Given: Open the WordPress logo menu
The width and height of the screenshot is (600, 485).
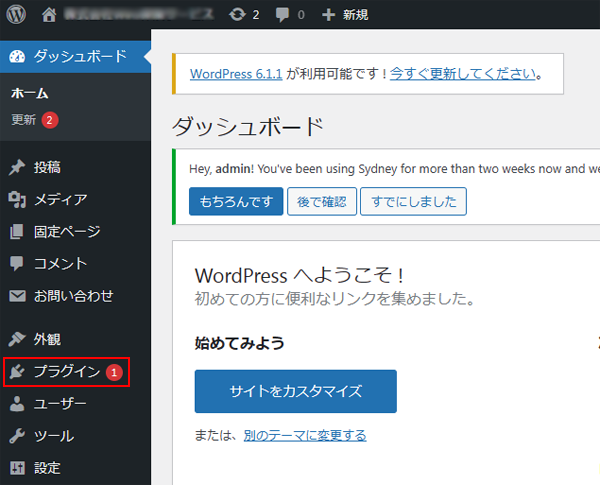Looking at the screenshot, I should click(16, 14).
